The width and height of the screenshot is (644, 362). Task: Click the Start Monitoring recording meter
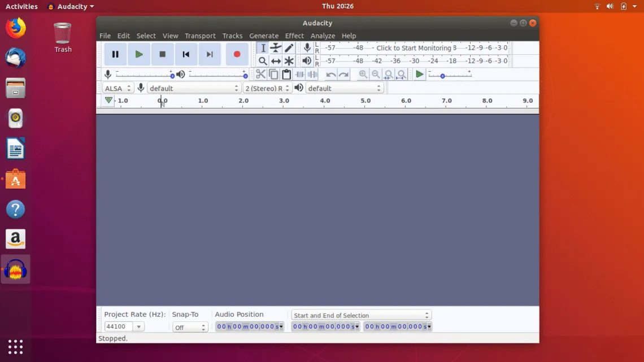tap(414, 48)
